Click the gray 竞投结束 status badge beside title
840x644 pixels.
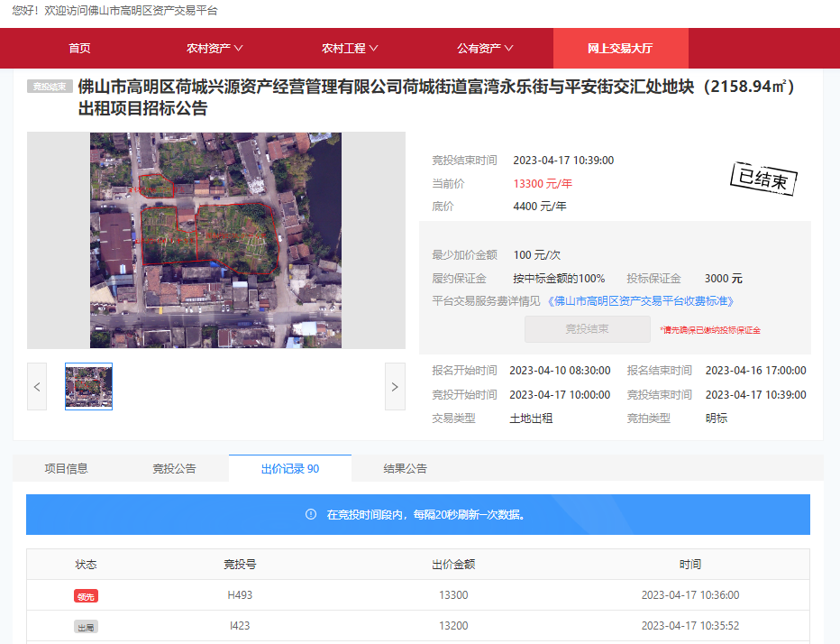pos(50,87)
